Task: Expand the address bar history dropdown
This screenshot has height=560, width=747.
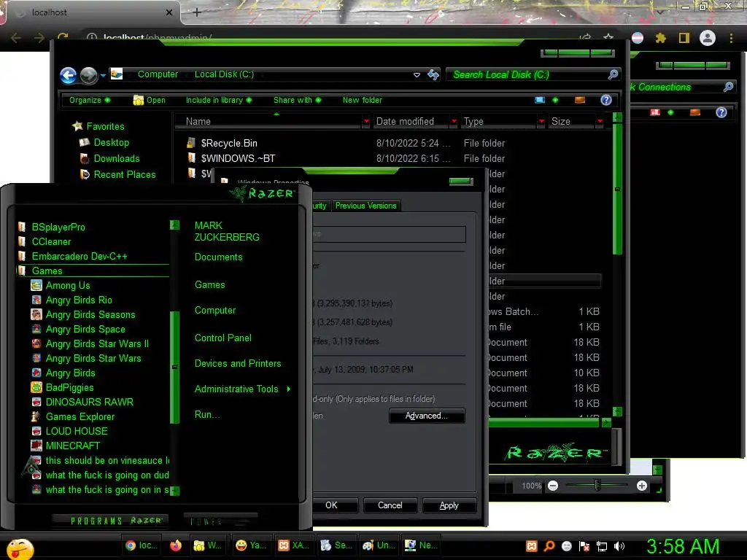Action: pyautogui.click(x=417, y=75)
